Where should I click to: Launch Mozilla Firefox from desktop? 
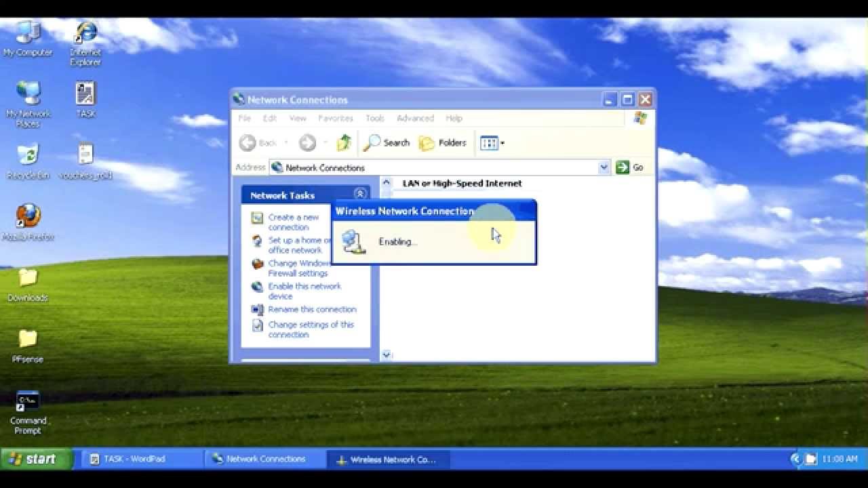[28, 223]
